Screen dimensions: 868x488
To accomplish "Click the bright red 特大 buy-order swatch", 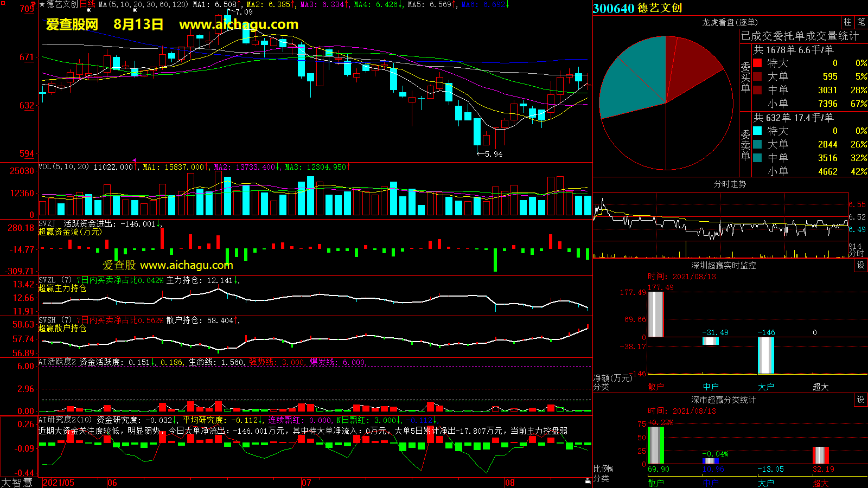I will 757,63.
